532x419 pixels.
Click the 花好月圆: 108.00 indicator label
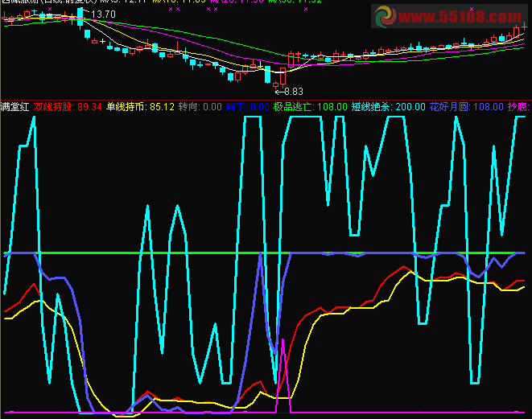pos(467,107)
